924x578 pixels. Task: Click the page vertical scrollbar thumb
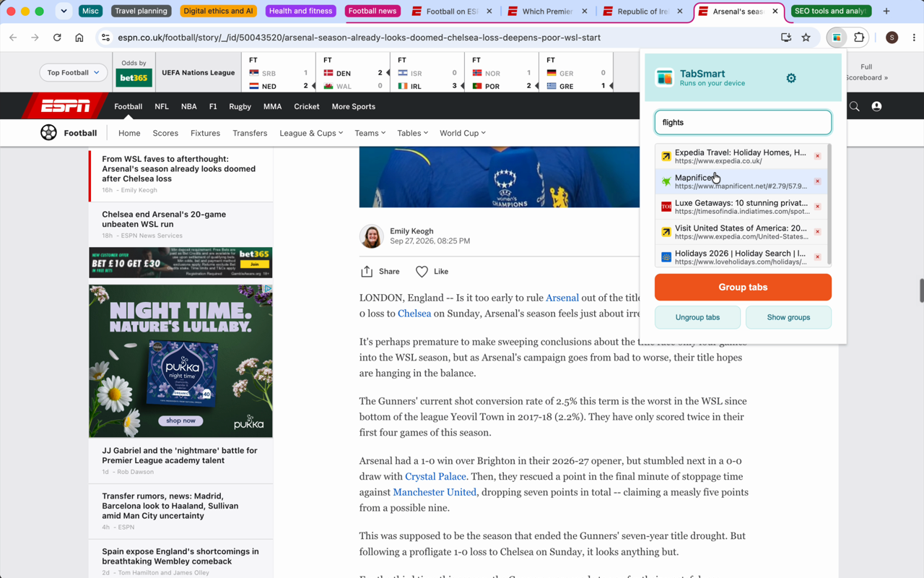point(921,290)
